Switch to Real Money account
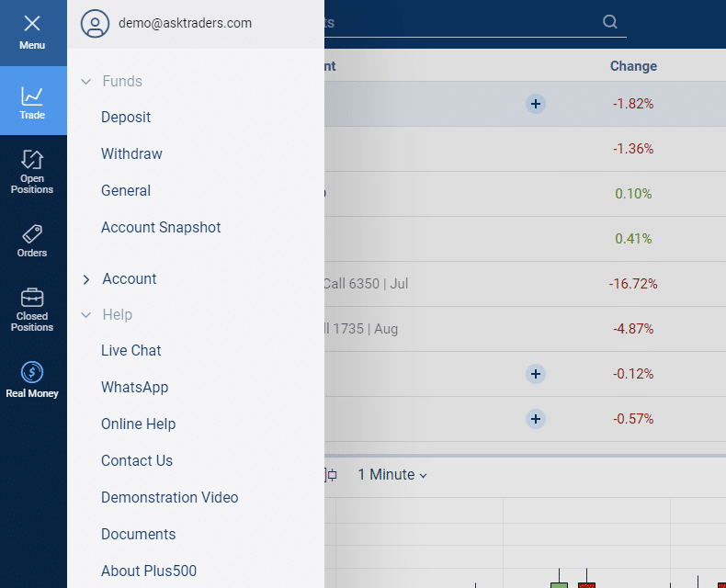Viewport: 726px width, 588px height. click(x=32, y=372)
